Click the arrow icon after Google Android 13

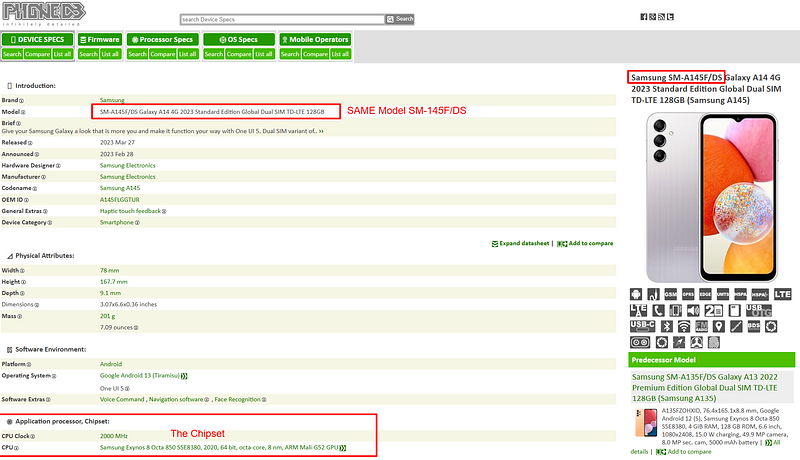click(x=184, y=376)
